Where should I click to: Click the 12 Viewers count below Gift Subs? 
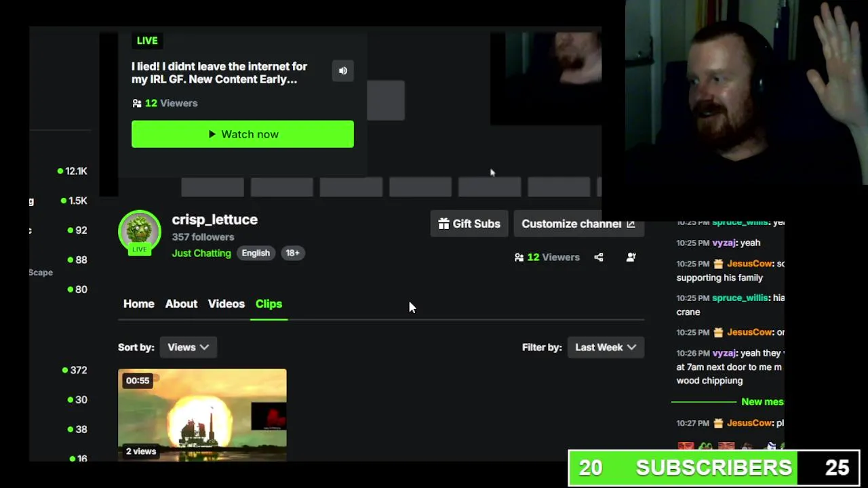point(547,258)
